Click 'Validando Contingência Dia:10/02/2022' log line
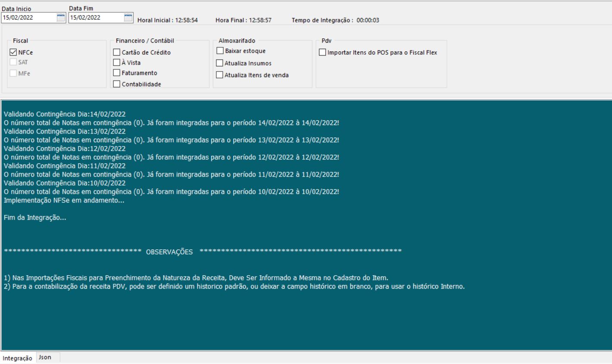This screenshot has height=364, width=612. [x=65, y=183]
